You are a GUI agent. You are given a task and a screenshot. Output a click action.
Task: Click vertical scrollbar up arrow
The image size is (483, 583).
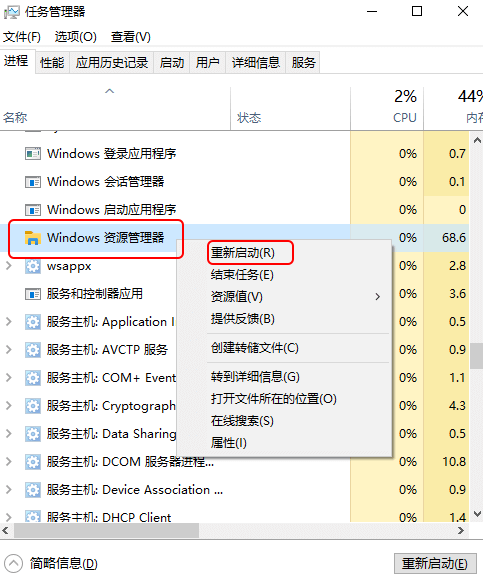pyautogui.click(x=477, y=140)
